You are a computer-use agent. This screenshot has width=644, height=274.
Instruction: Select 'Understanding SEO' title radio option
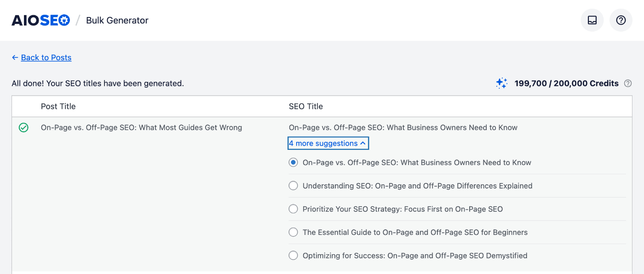[x=293, y=186]
